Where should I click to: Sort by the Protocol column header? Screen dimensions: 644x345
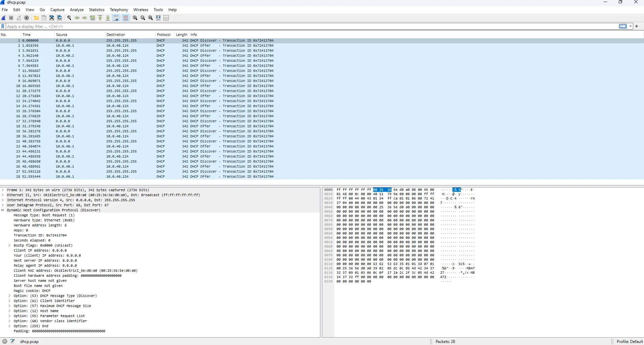tap(165, 35)
